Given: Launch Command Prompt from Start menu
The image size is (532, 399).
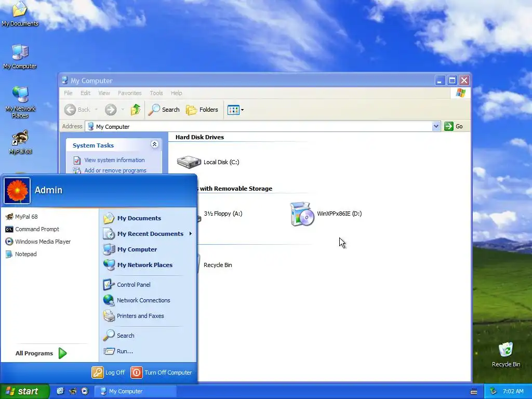Looking at the screenshot, I should [x=32, y=229].
